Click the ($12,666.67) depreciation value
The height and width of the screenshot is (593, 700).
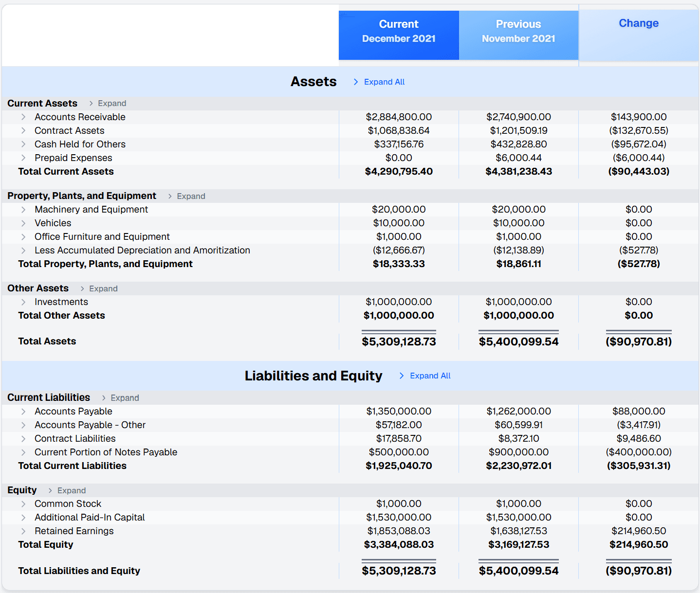399,250
